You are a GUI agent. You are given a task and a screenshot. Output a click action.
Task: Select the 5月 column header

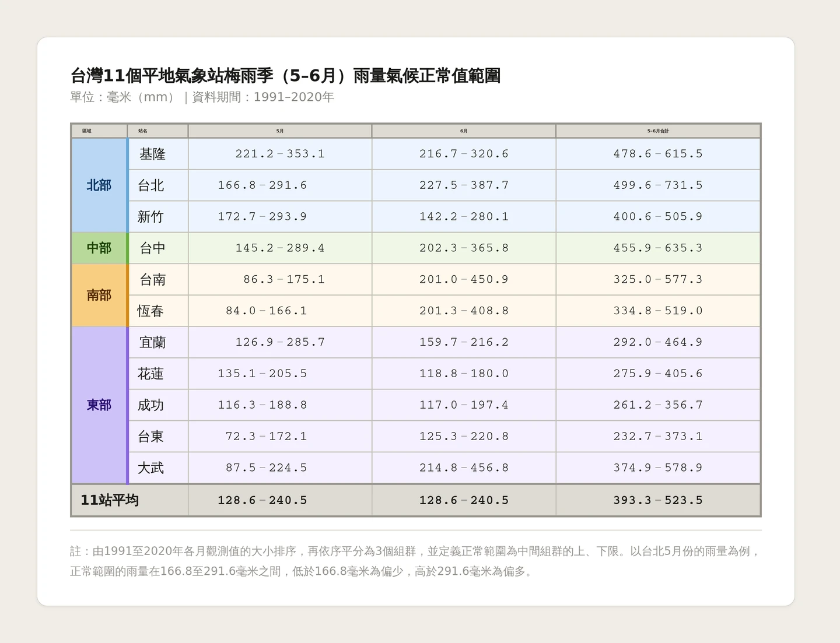tap(280, 131)
